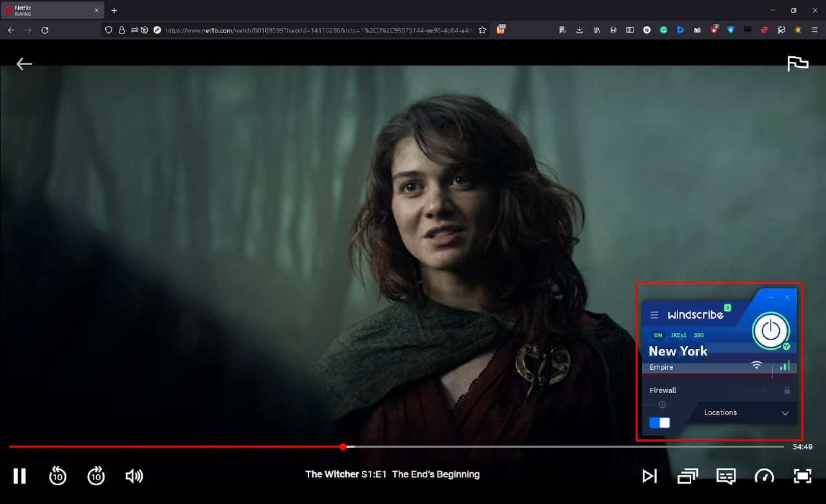Viewport: 826px width, 504px height.
Task: Click sun-shaped extension icon
Action: pyautogui.click(x=798, y=30)
